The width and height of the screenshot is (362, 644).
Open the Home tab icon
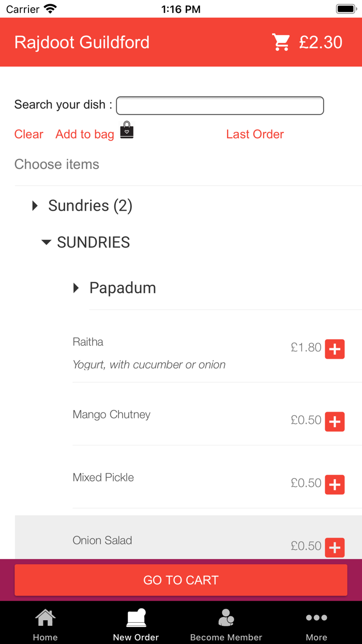(45, 618)
